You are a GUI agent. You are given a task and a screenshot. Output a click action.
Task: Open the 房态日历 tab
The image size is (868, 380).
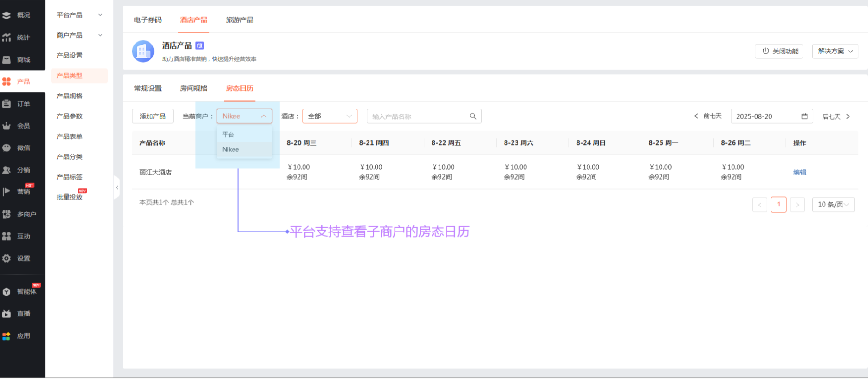(240, 89)
